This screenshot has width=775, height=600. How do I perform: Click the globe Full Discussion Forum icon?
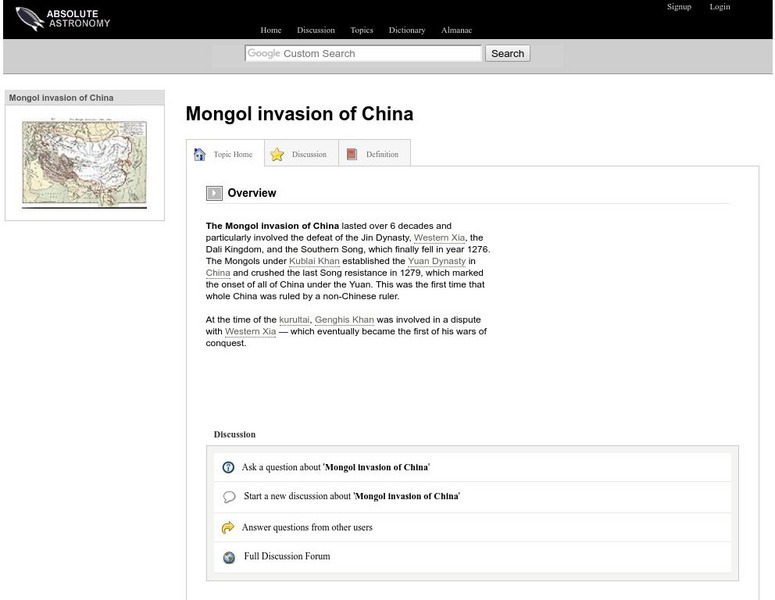(x=229, y=557)
